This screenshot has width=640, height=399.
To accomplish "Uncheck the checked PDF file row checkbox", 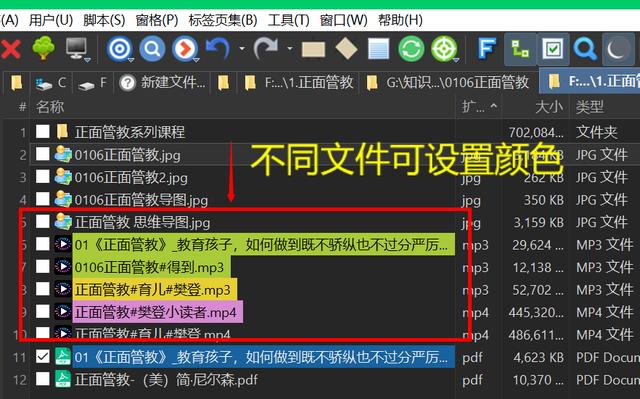I will [42, 357].
